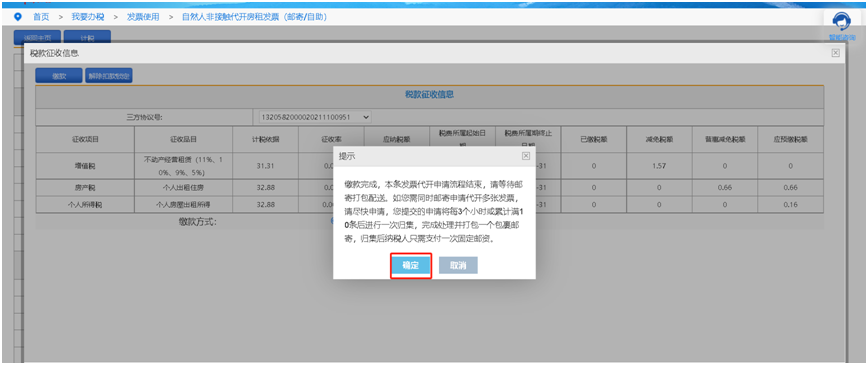868x365 pixels.
Task: Click the 缴款 button
Action: (x=59, y=76)
